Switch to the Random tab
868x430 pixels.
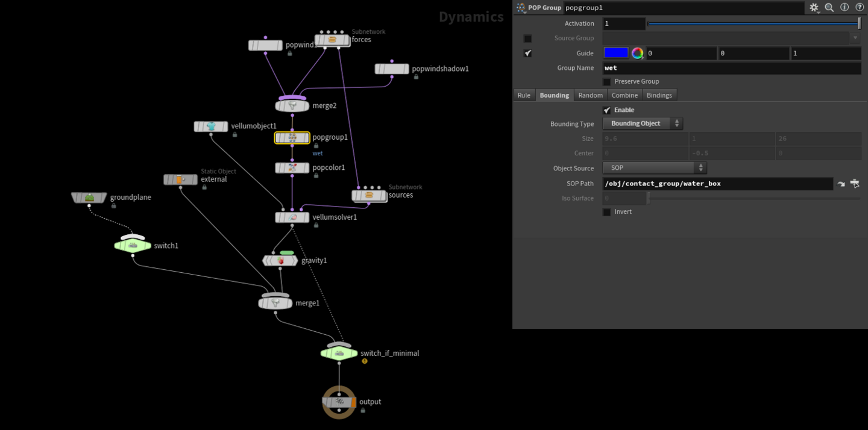[590, 95]
